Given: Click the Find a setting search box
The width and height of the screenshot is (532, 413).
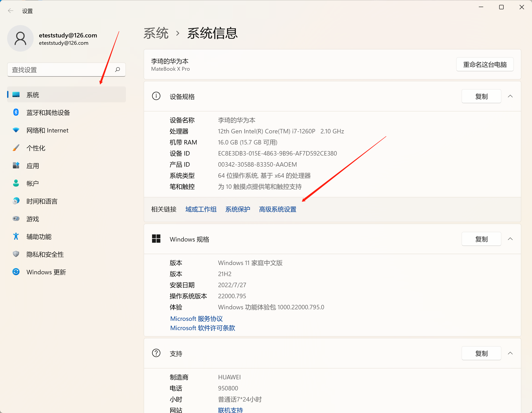Looking at the screenshot, I should 61,70.
